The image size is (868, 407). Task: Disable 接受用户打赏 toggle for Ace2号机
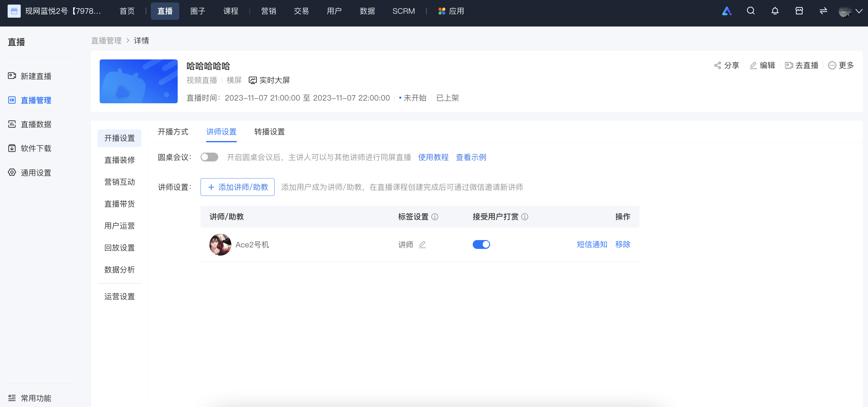coord(481,245)
